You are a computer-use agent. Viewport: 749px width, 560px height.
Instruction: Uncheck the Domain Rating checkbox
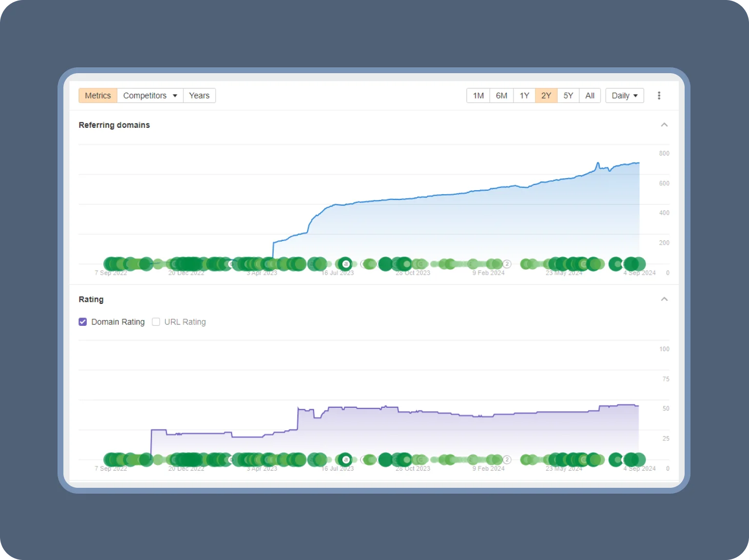83,322
